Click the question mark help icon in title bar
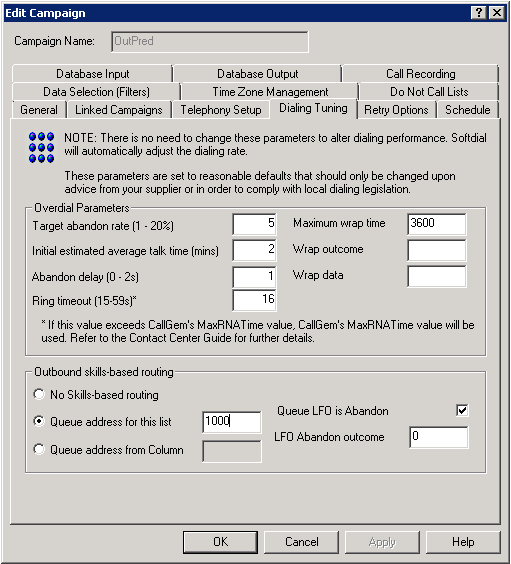 (479, 13)
